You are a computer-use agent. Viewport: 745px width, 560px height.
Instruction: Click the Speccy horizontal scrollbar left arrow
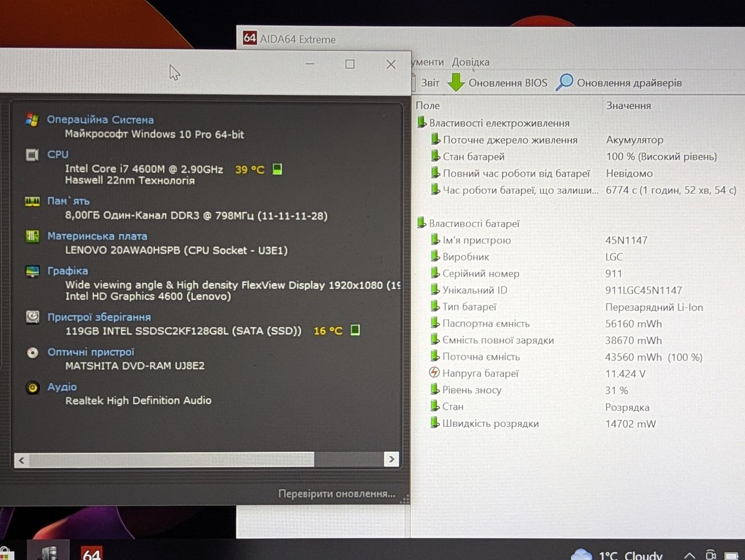point(22,460)
